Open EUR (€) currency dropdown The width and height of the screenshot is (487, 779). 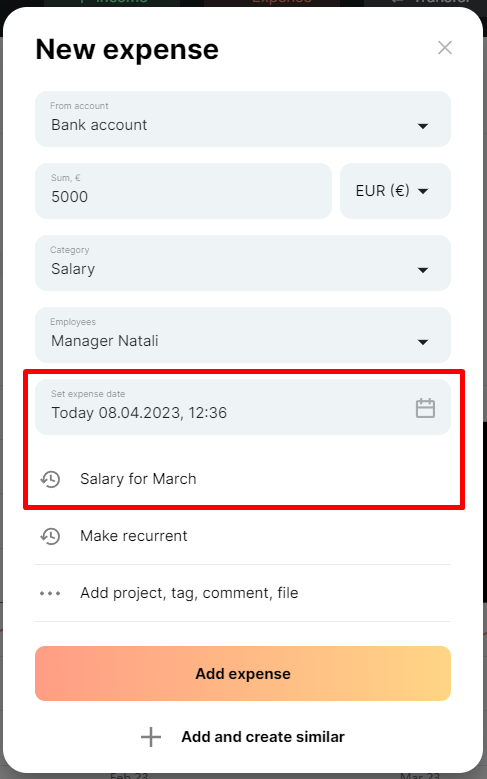[x=395, y=191]
